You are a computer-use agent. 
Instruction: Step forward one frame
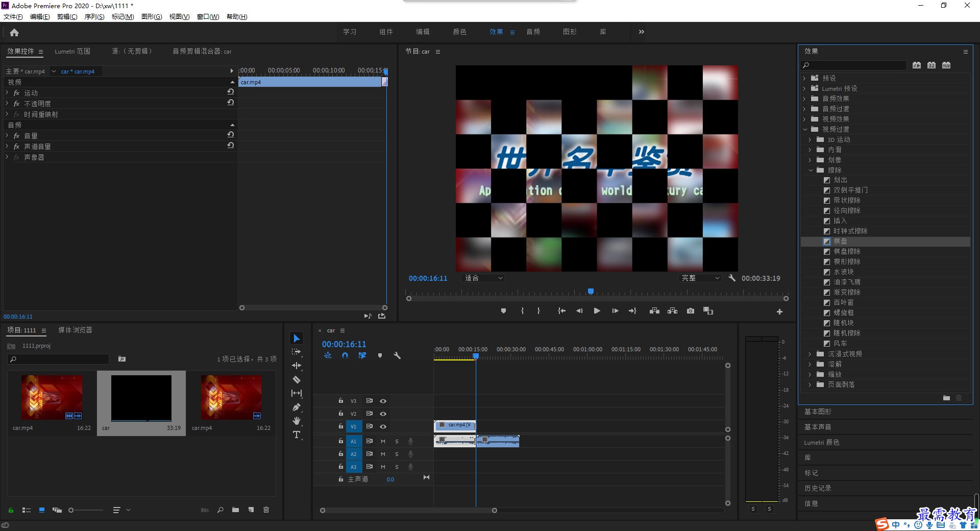click(615, 311)
